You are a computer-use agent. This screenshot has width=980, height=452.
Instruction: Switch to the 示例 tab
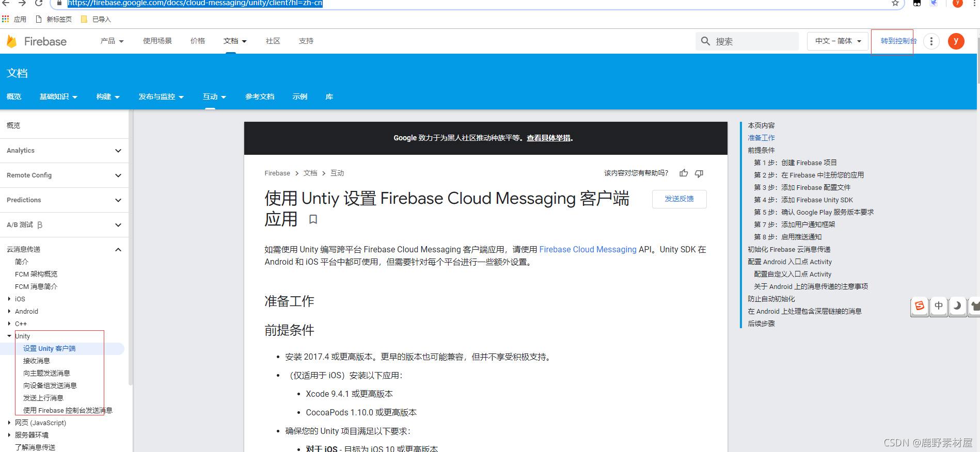click(x=300, y=96)
